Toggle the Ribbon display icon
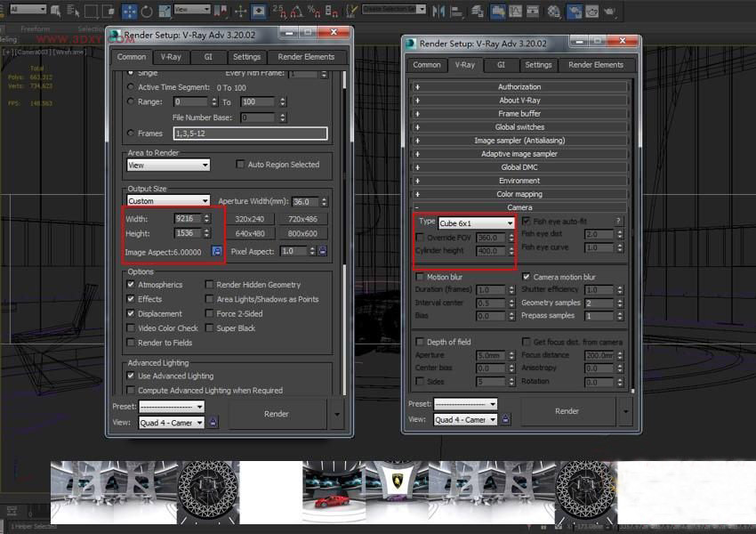The image size is (756, 534). tap(497, 11)
